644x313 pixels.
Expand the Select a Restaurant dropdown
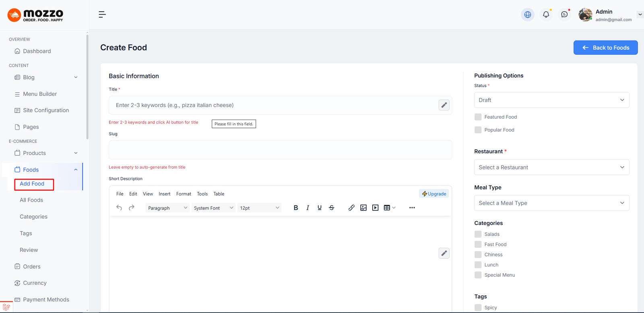tap(551, 167)
